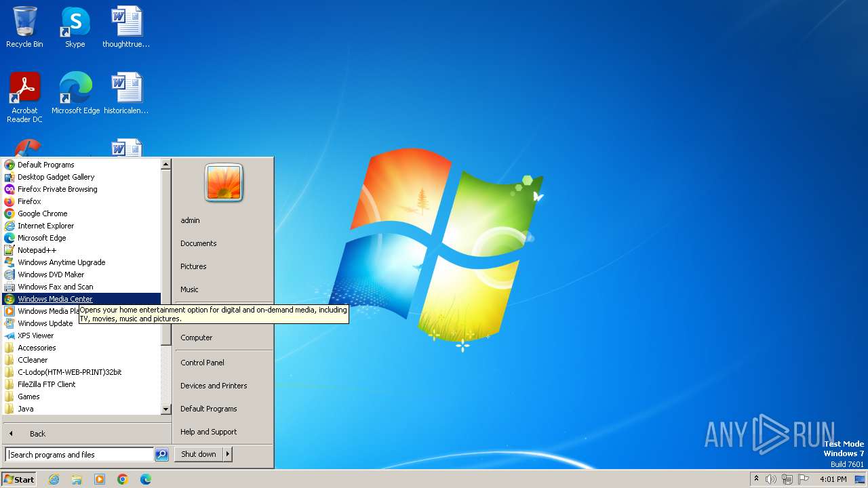Click the programs list scroll up arrow
Screen dimensions: 868x488
(165, 164)
